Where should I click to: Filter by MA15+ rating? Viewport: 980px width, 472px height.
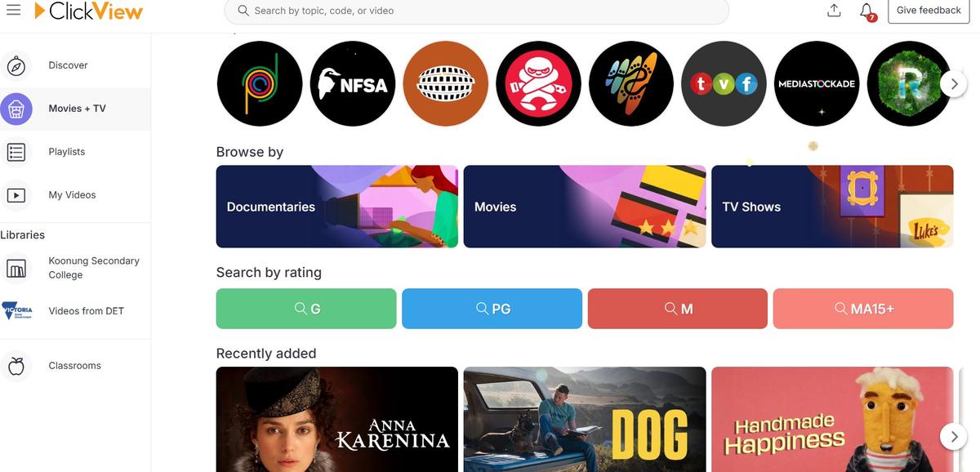863,309
